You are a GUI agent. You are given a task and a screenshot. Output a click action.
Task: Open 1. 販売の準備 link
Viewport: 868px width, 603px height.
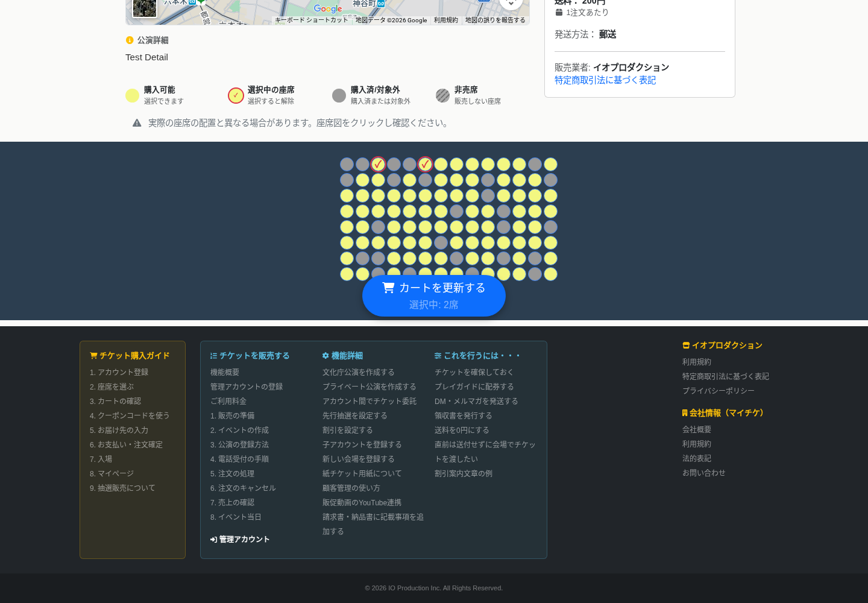point(232,416)
